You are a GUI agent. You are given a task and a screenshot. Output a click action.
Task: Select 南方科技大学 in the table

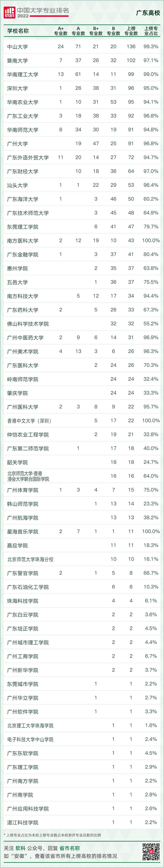click(23, 296)
